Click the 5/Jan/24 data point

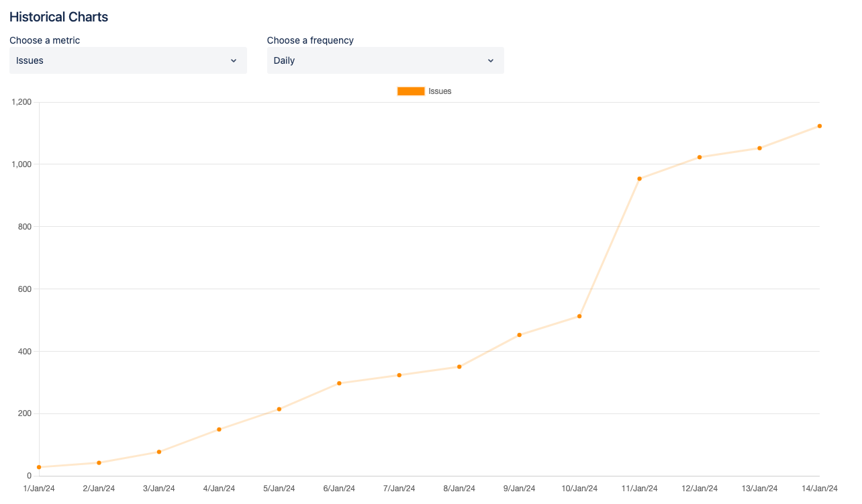click(279, 409)
